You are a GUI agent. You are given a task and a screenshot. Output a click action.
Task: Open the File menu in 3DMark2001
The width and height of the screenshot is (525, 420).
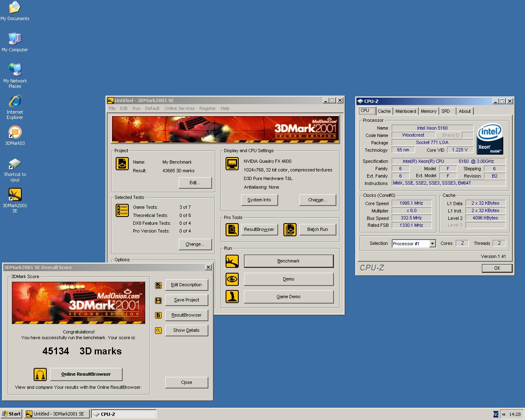pos(112,108)
